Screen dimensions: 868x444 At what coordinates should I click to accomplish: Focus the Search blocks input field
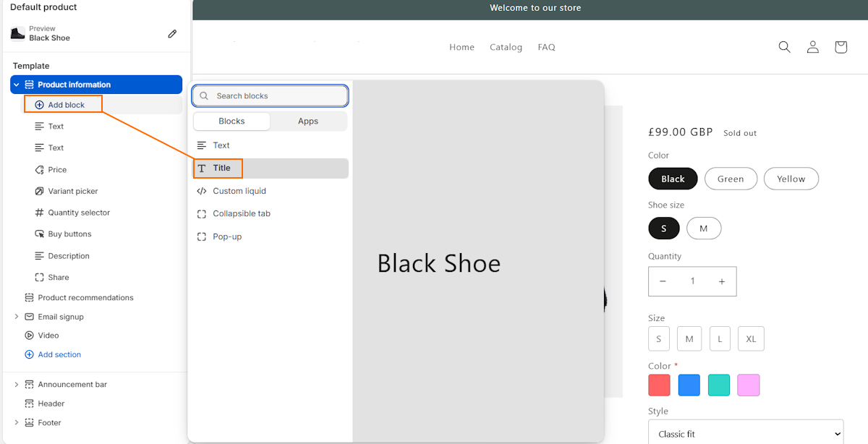271,95
